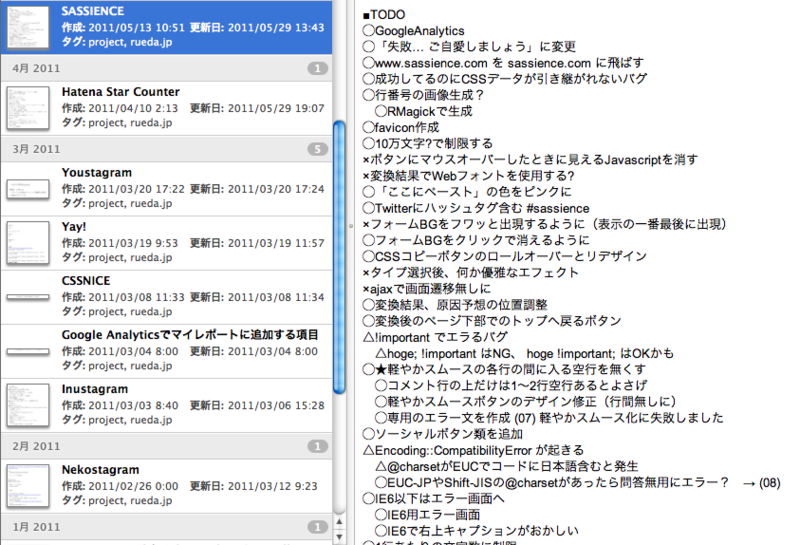Click the SASSIENCE note thumbnail
This screenshot has height=545, width=800.
[x=28, y=27]
